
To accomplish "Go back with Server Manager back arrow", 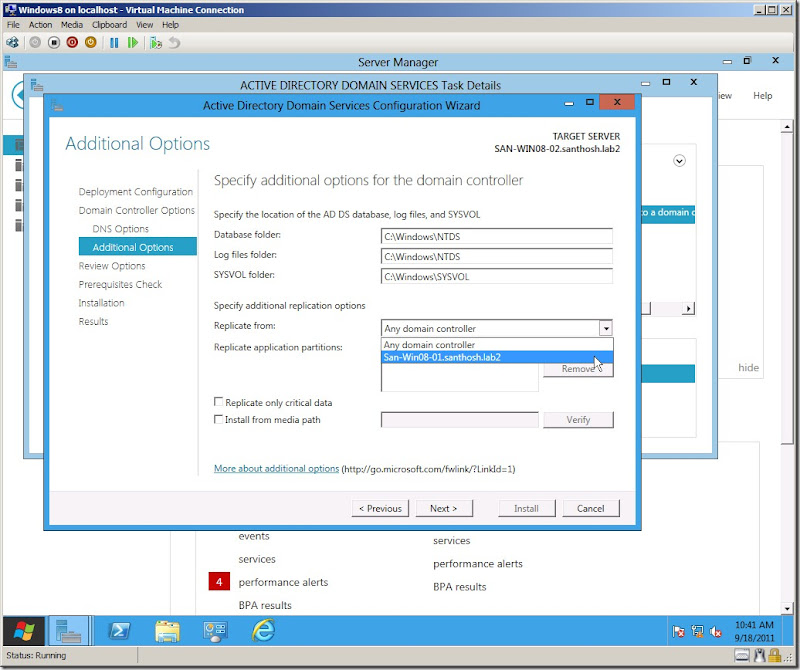I will click(19, 95).
